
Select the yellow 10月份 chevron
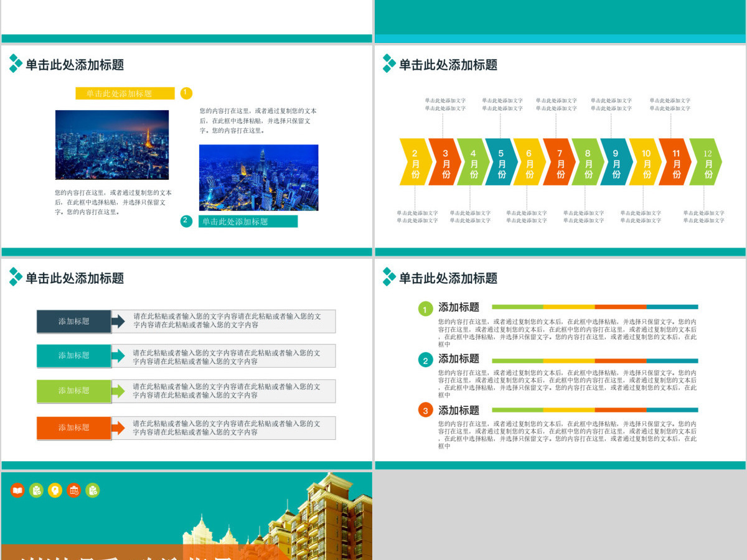tap(646, 162)
